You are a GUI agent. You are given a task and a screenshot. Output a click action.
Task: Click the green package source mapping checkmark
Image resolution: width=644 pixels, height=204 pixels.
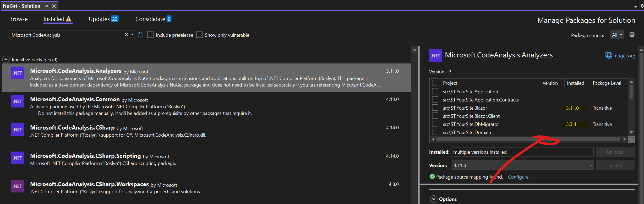point(432,176)
